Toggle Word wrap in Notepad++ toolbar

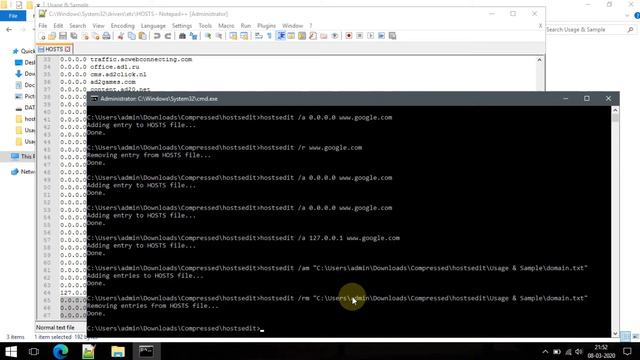coord(258,36)
